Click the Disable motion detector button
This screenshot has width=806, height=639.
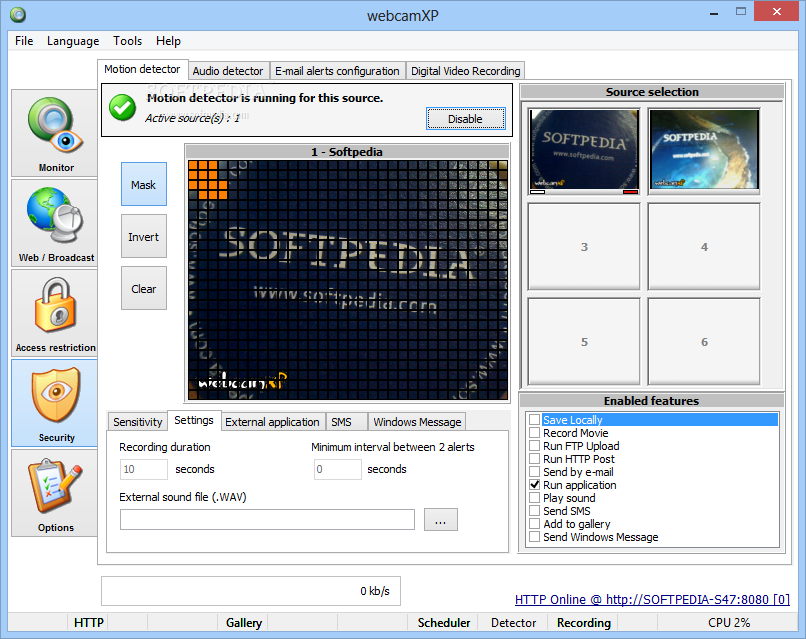(465, 119)
